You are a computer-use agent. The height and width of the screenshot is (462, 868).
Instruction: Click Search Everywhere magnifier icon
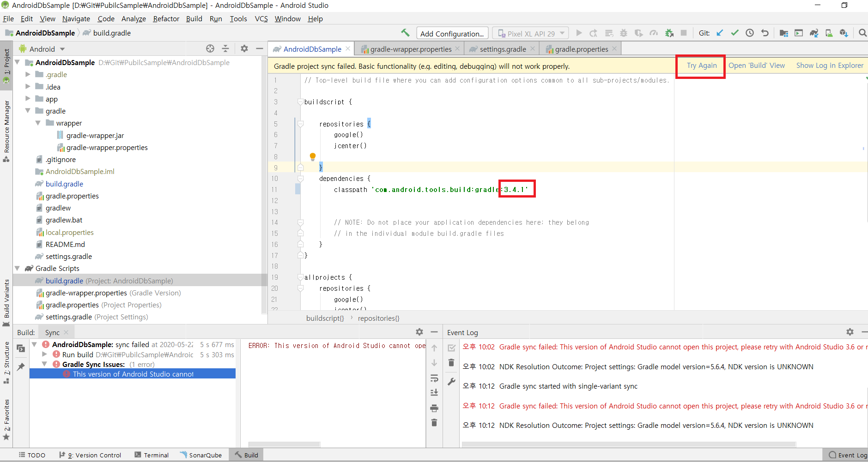tap(862, 33)
